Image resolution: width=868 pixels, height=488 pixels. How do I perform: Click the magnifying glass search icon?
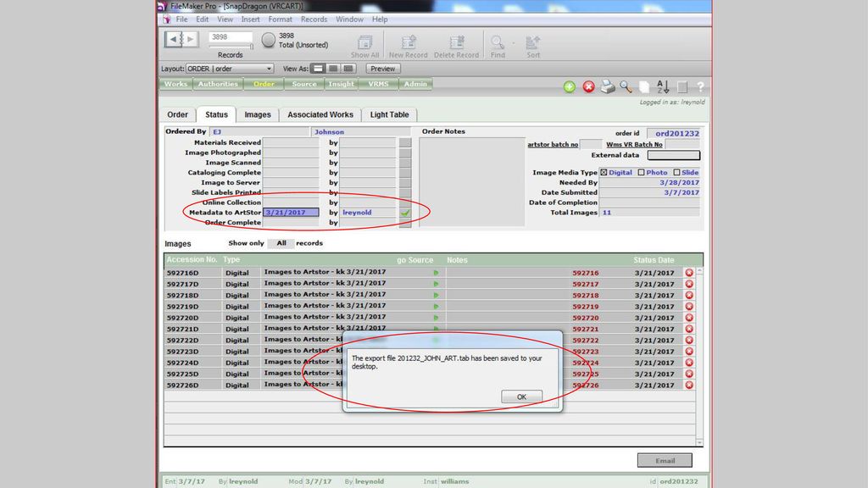(x=626, y=86)
